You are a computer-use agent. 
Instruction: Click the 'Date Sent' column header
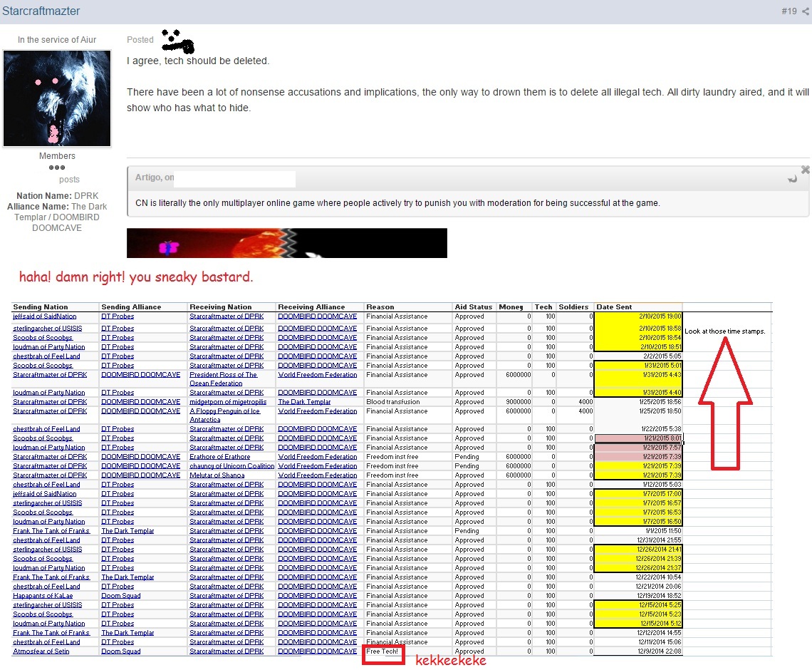click(x=614, y=306)
